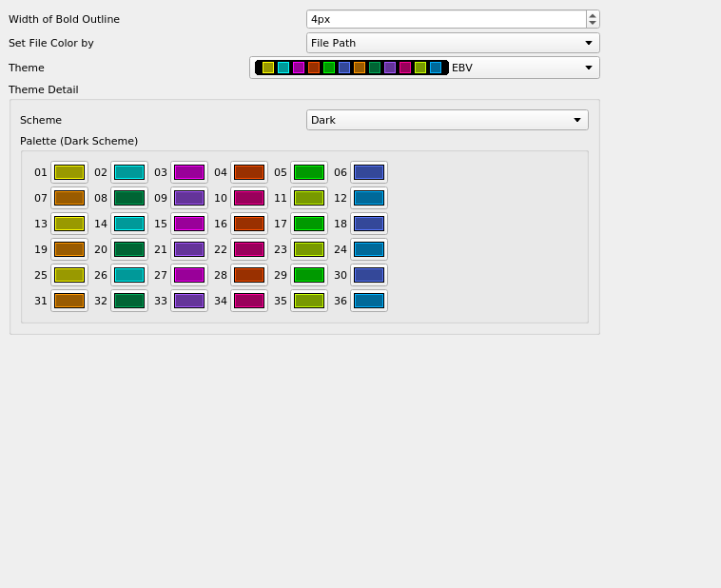Open the Scheme dropdown set to Dark
The width and height of the screenshot is (721, 588).
coord(447,120)
